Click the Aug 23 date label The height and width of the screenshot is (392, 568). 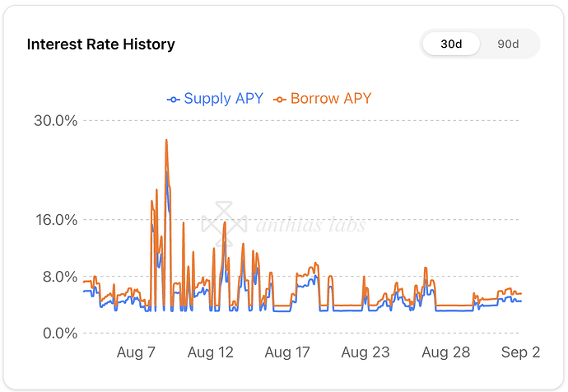(365, 352)
